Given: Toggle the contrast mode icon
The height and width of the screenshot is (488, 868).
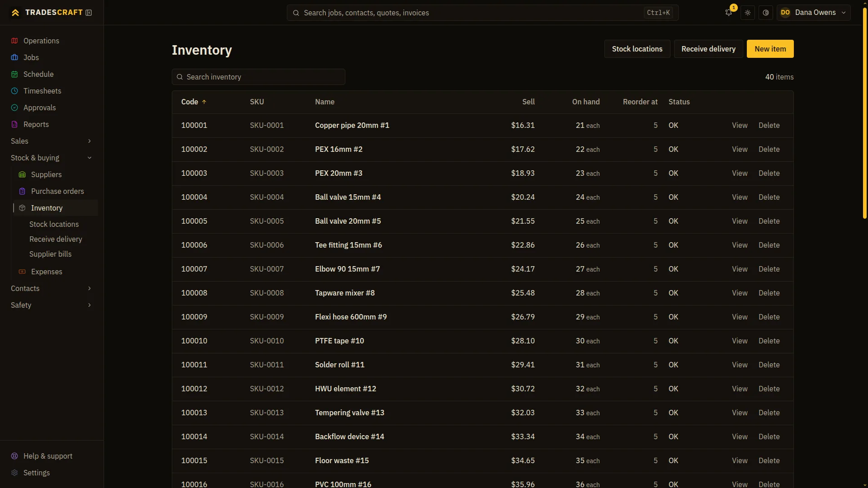Looking at the screenshot, I should click(766, 13).
